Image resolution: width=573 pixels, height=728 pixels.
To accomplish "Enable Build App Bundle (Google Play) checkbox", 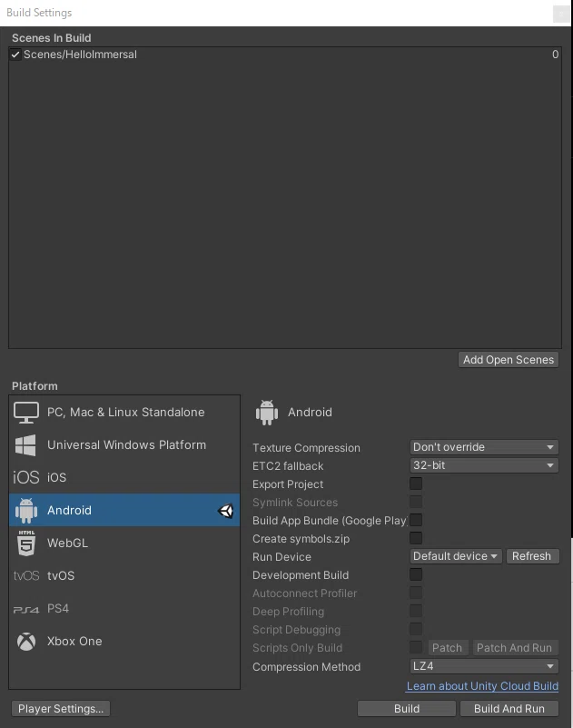I will [416, 520].
